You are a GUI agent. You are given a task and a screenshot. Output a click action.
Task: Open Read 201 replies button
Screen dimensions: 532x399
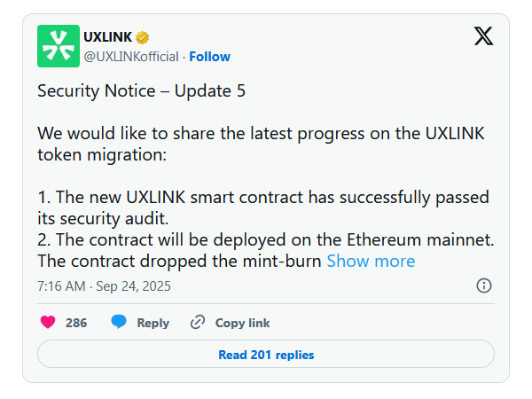point(266,354)
